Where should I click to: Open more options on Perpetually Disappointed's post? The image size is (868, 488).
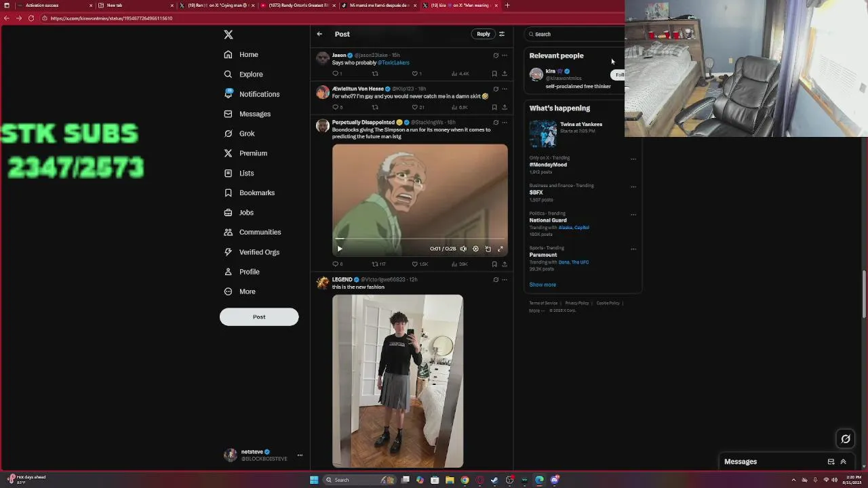click(505, 123)
